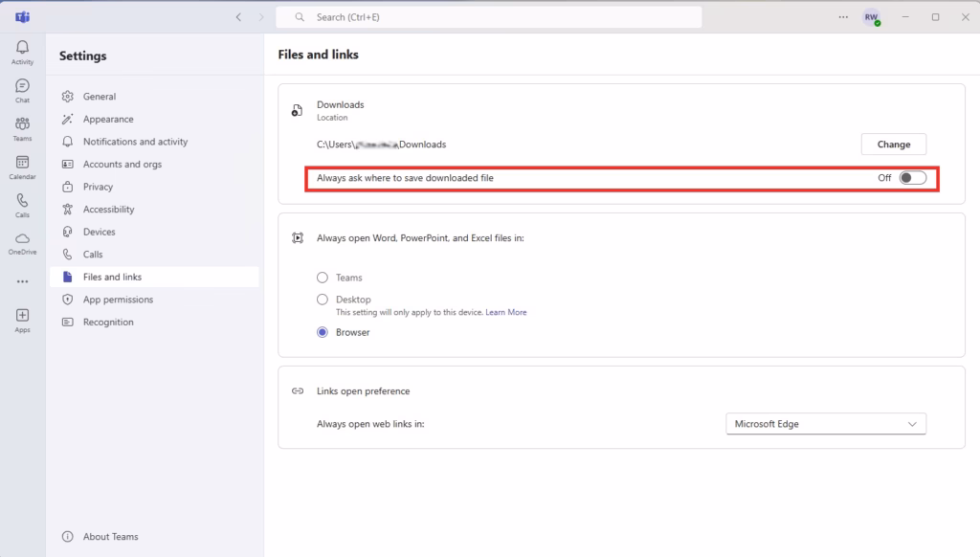Click the General gear icon
The width and height of the screenshot is (980, 557).
[68, 97]
